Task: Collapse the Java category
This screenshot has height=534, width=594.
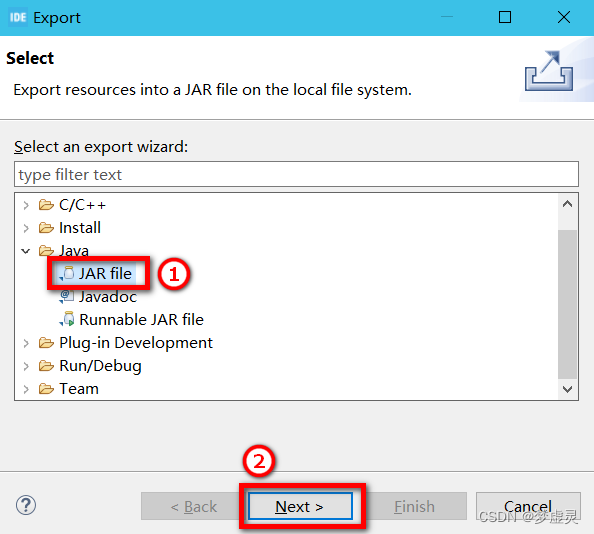Action: [x=26, y=251]
